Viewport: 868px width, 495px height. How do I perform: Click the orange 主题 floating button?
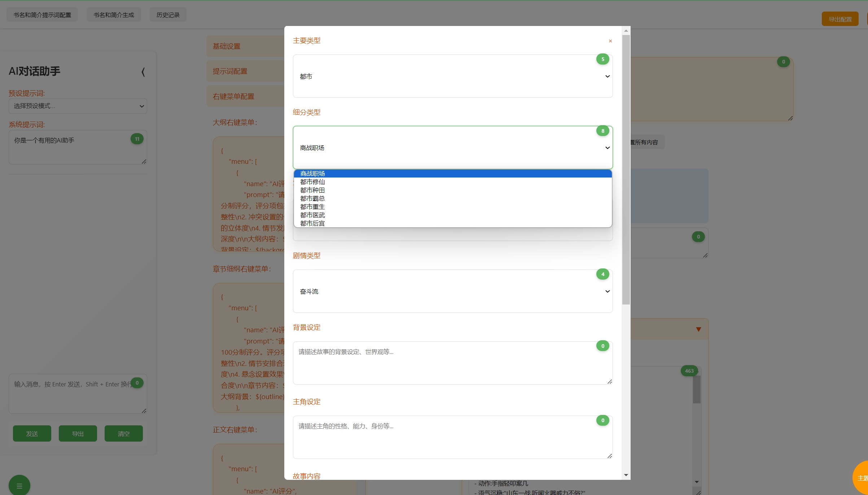pyautogui.click(x=862, y=478)
